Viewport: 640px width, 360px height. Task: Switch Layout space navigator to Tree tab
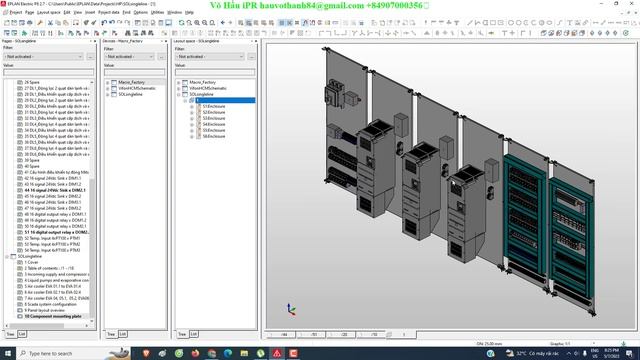pos(182,334)
